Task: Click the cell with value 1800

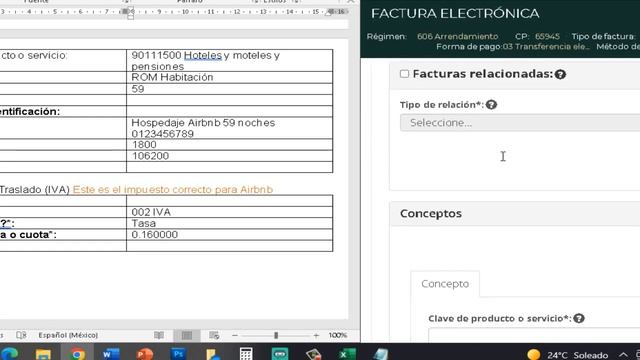Action: [x=230, y=144]
